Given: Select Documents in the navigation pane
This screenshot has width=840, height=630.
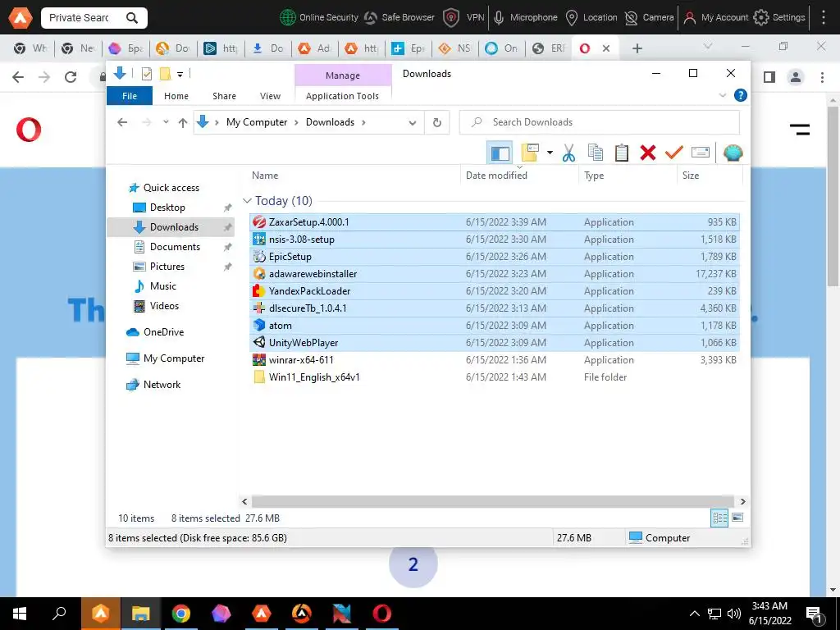Looking at the screenshot, I should [x=175, y=247].
